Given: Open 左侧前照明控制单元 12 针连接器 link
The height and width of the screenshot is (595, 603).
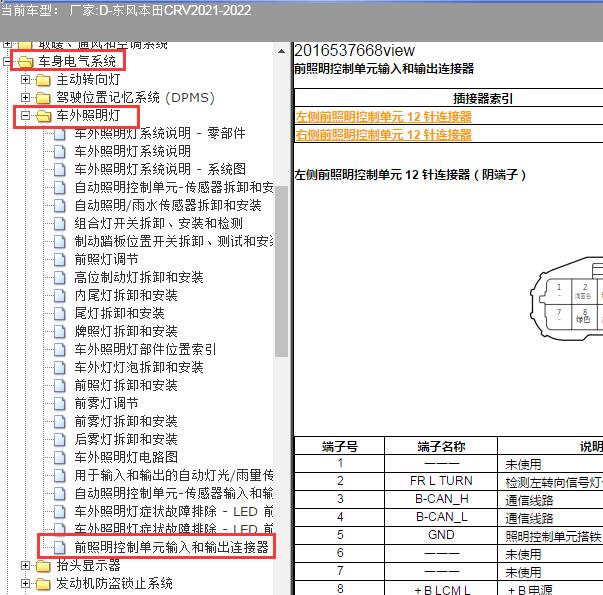Looking at the screenshot, I should pyautogui.click(x=383, y=117).
